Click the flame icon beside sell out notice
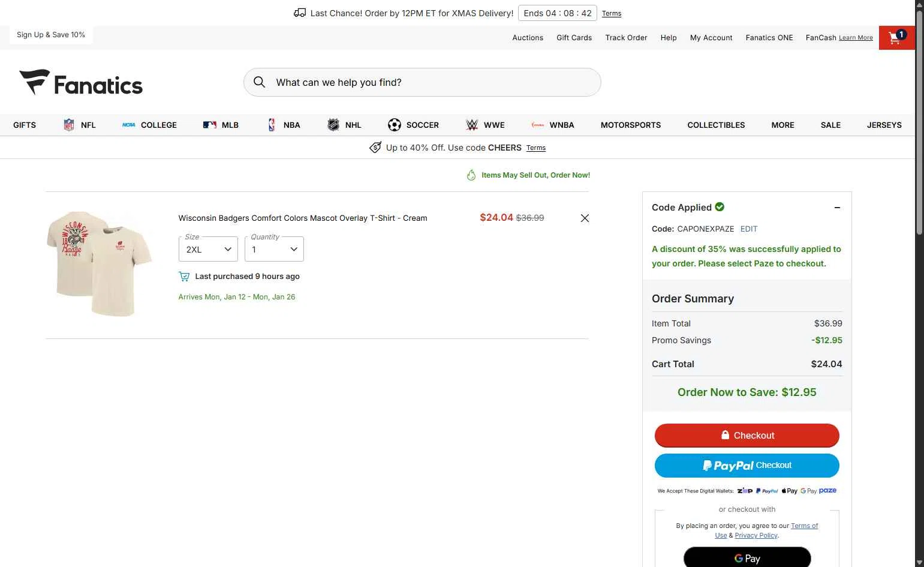This screenshot has width=924, height=567. click(471, 175)
